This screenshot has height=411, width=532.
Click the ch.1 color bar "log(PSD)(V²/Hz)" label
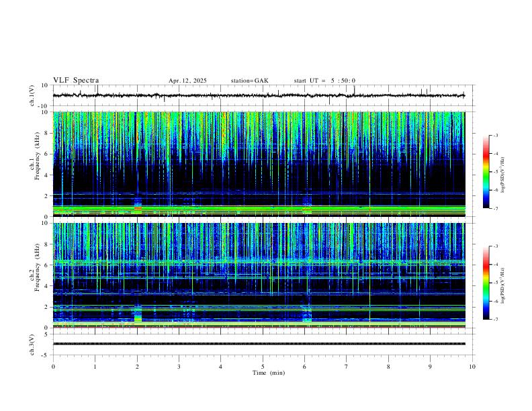(502, 175)
